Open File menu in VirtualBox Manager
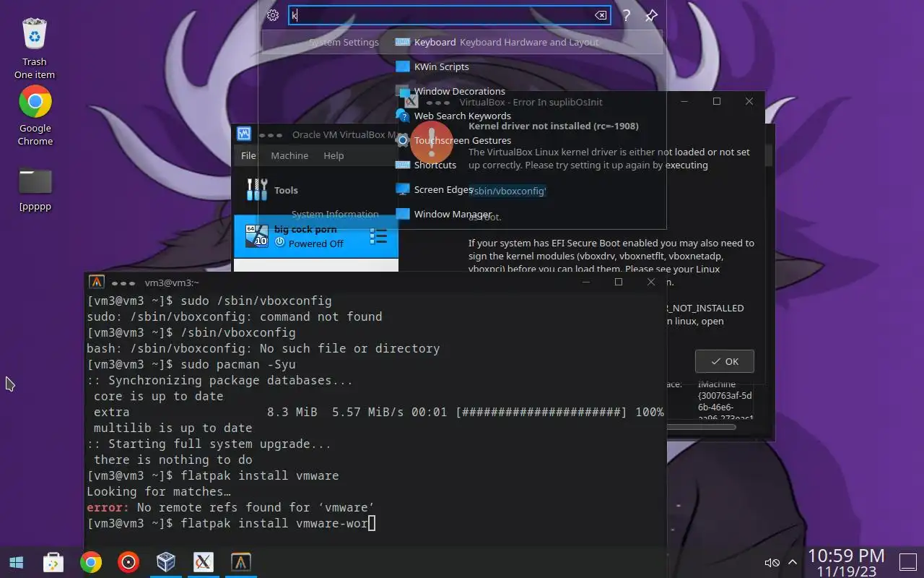The height and width of the screenshot is (578, 924). tap(248, 155)
